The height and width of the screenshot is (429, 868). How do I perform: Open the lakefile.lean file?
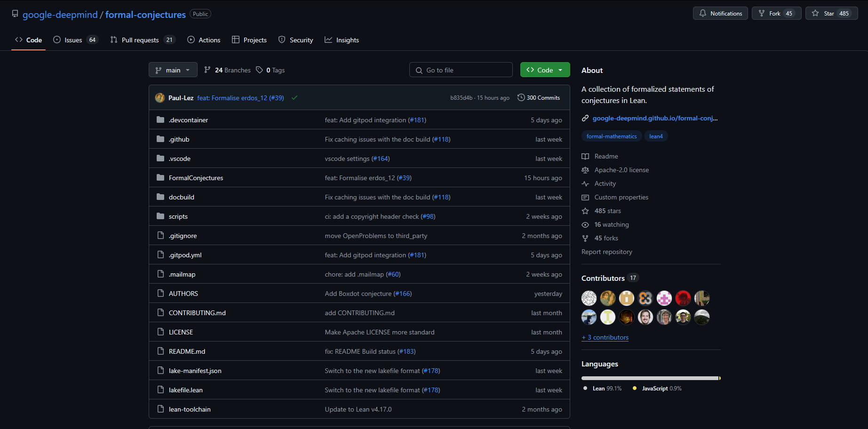186,390
